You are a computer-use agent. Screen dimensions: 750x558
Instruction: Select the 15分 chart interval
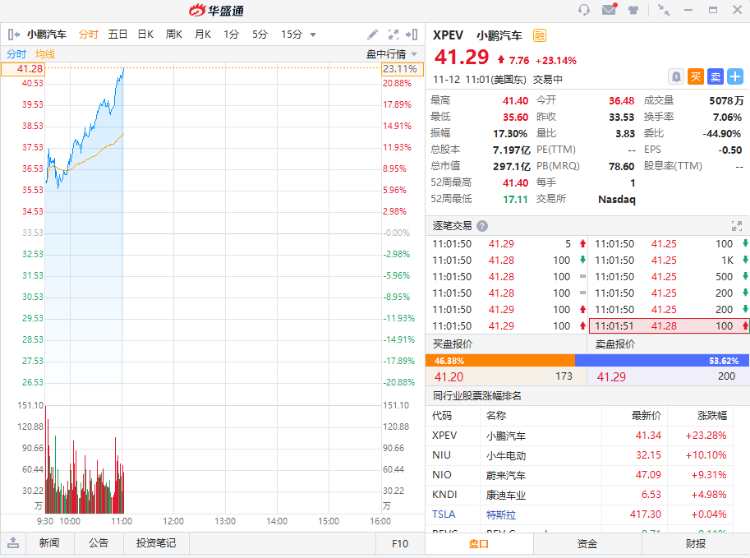pyautogui.click(x=292, y=34)
